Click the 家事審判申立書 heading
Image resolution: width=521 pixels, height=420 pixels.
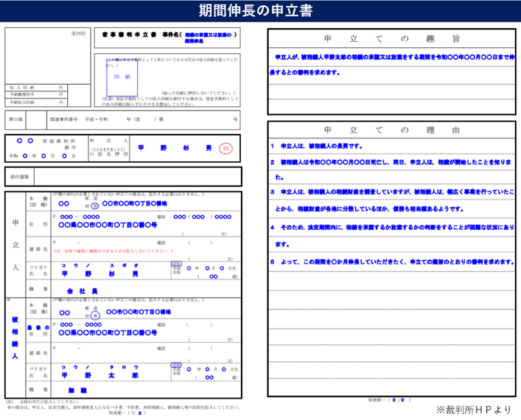pos(130,34)
